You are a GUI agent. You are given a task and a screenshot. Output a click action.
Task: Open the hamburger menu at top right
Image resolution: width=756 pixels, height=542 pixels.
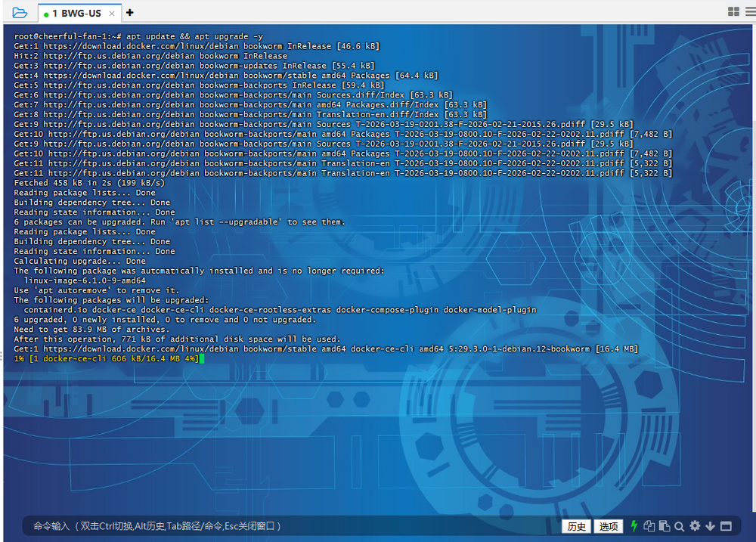pyautogui.click(x=748, y=11)
